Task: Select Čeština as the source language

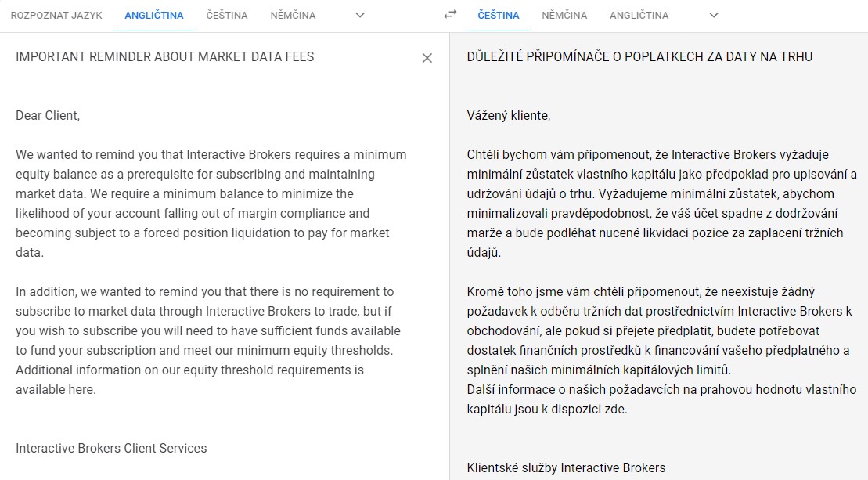Action: 226,14
